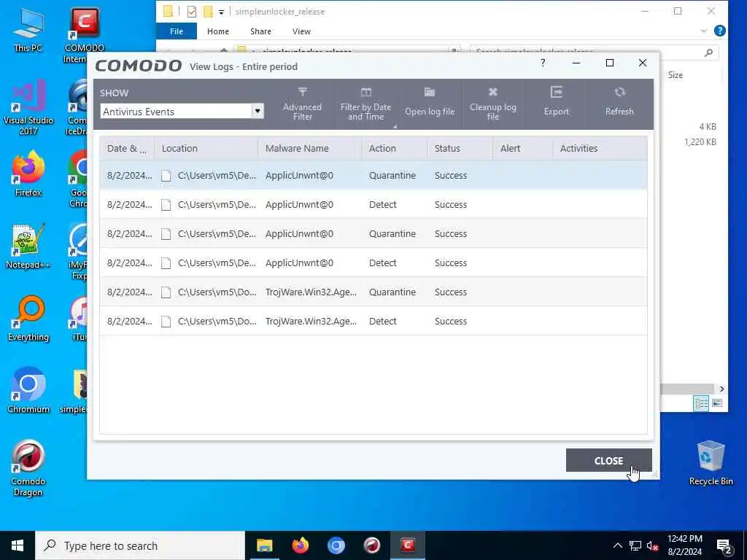Screen dimensions: 747x560
Task: Open the notification center icon
Action: tap(724, 547)
